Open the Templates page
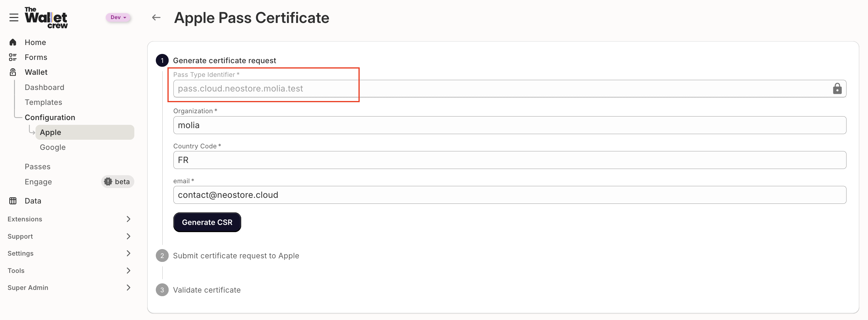The width and height of the screenshot is (868, 320). (44, 102)
